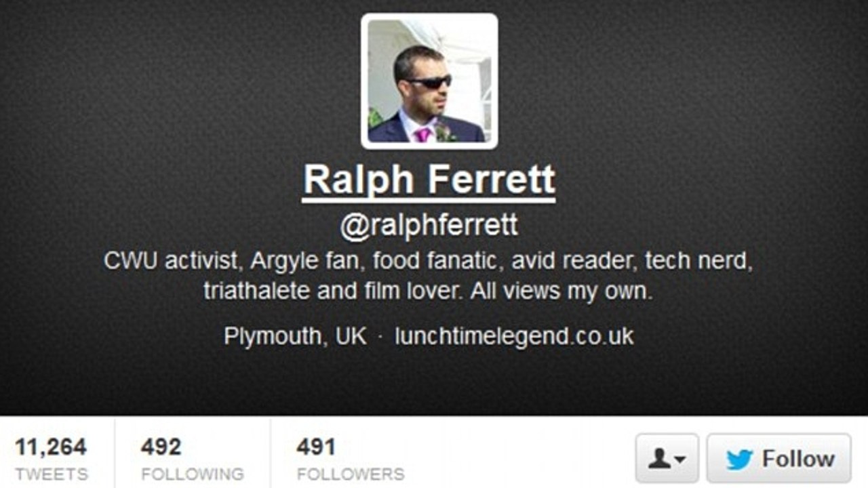Open the 492 following number
The image size is (868, 488).
(x=161, y=447)
